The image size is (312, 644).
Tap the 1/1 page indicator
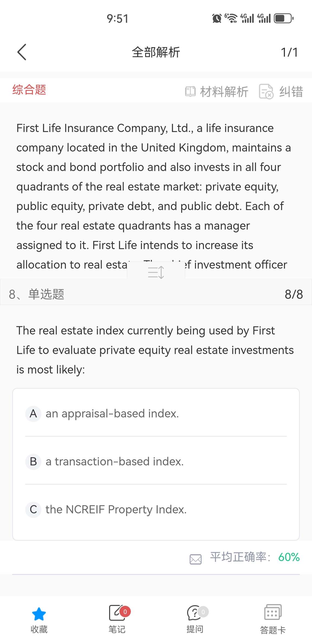pyautogui.click(x=289, y=53)
